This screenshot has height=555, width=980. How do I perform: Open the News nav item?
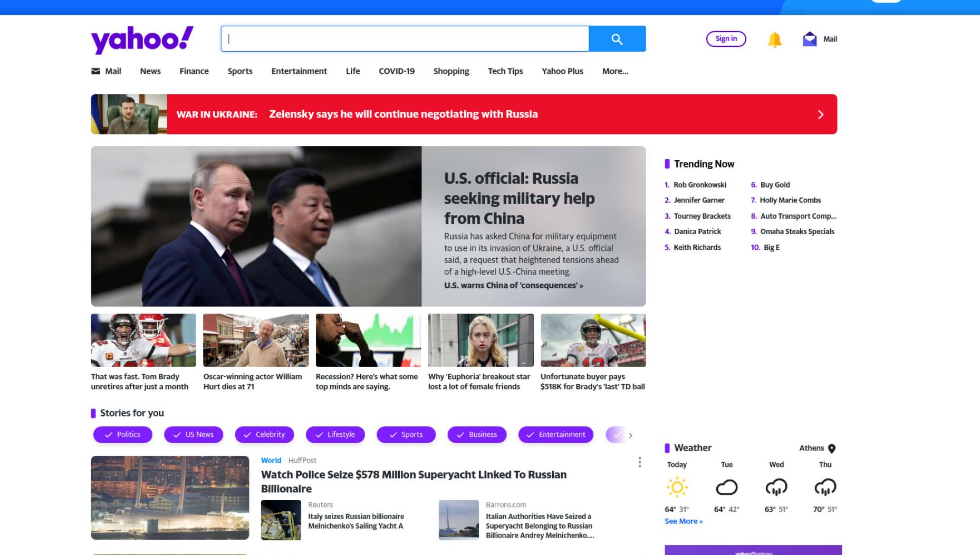pos(150,71)
